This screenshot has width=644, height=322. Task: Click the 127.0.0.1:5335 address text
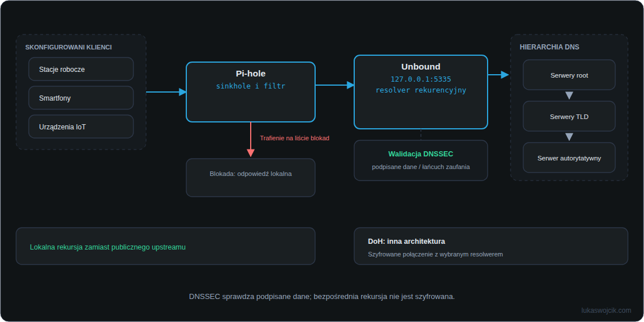coord(420,79)
